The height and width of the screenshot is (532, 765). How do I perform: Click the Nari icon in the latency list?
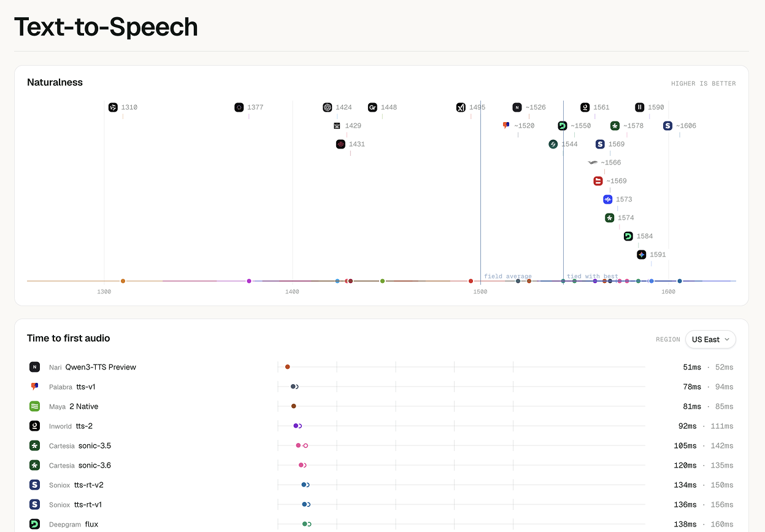click(x=34, y=367)
